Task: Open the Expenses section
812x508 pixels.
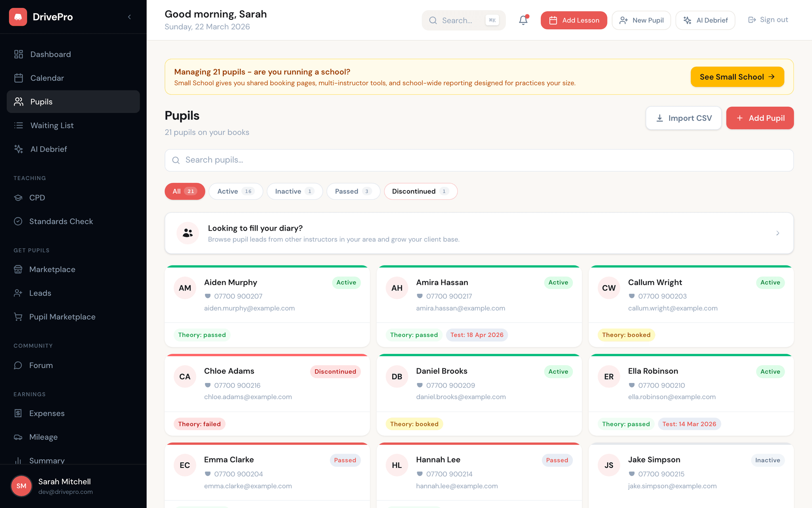Action: 47,413
